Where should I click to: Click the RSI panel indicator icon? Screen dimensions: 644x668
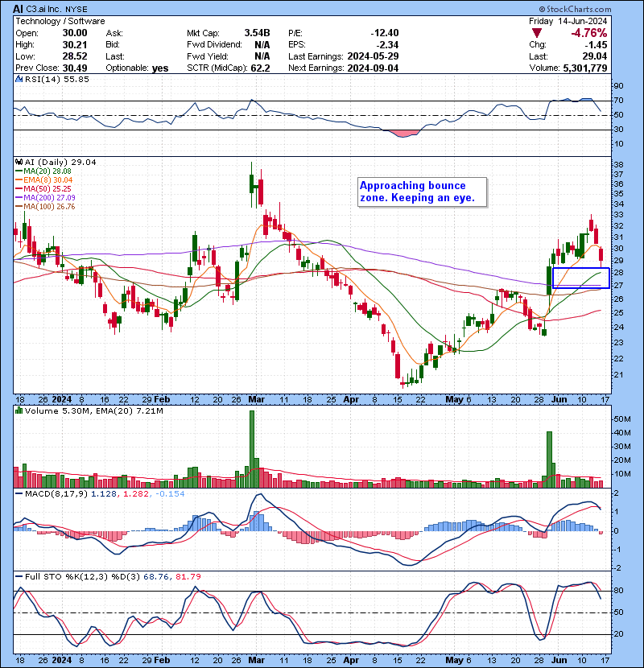(19, 79)
